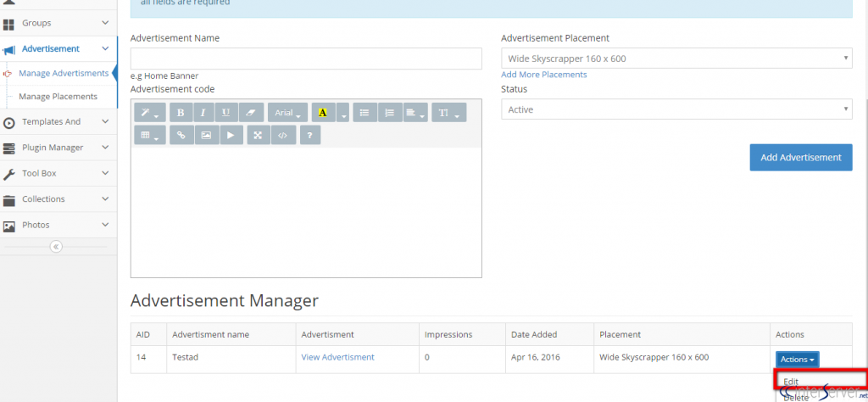The image size is (868, 402).
Task: Expand the Plugin Manager chevron
Action: (106, 148)
